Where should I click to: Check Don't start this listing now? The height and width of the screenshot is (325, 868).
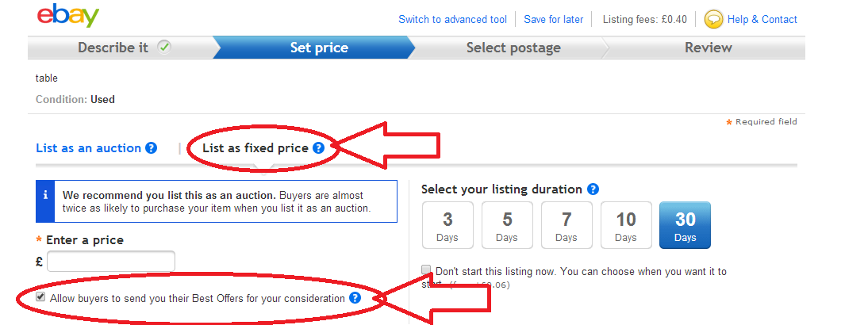[427, 270]
